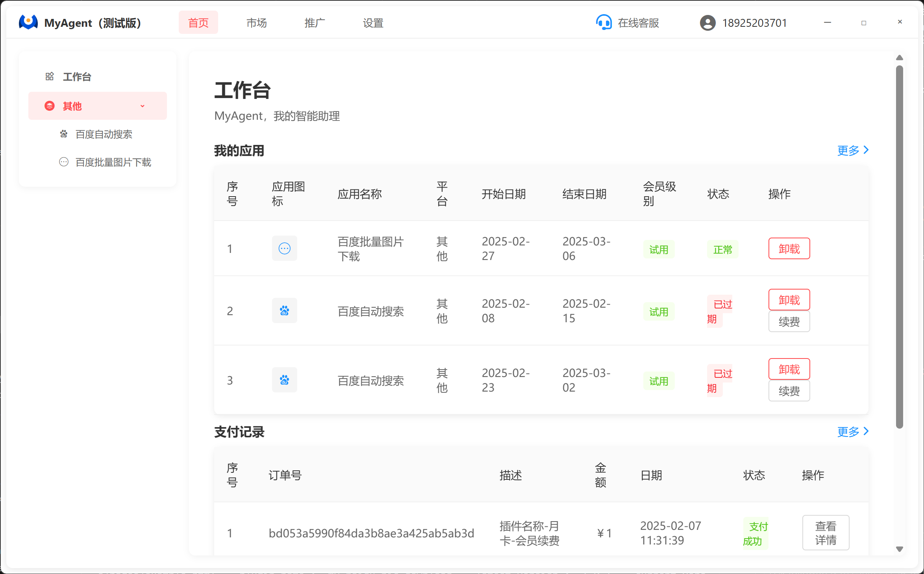Click the workbench grid icon in the sidebar
The width and height of the screenshot is (924, 574).
coord(50,76)
